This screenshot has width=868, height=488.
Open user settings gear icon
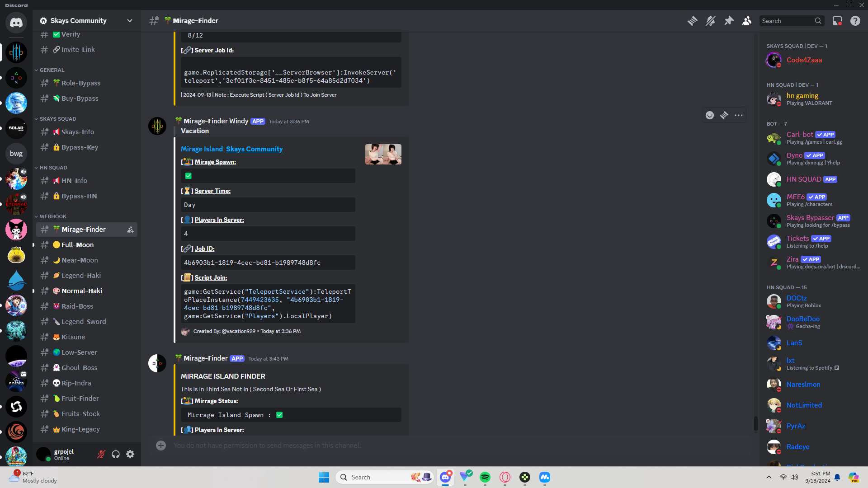coord(130,454)
